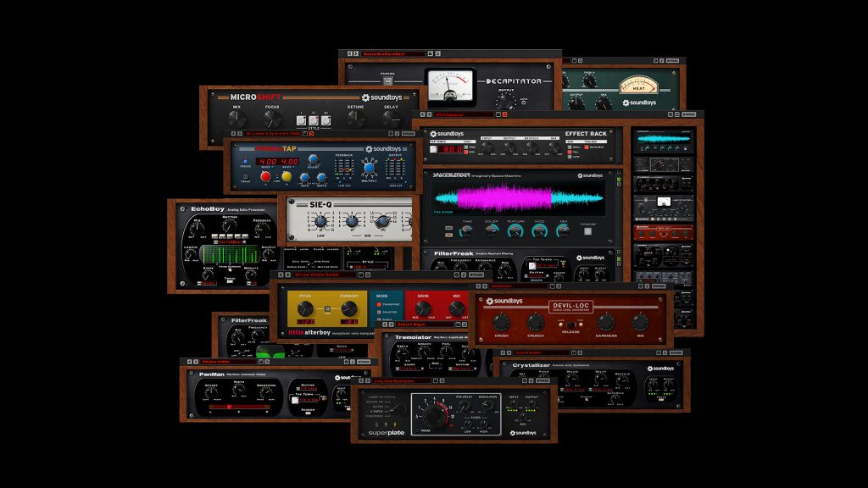Viewport: 868px width, 488px height.
Task: Click the Tweak icon on PrimalTap
Action: pyautogui.click(x=246, y=177)
